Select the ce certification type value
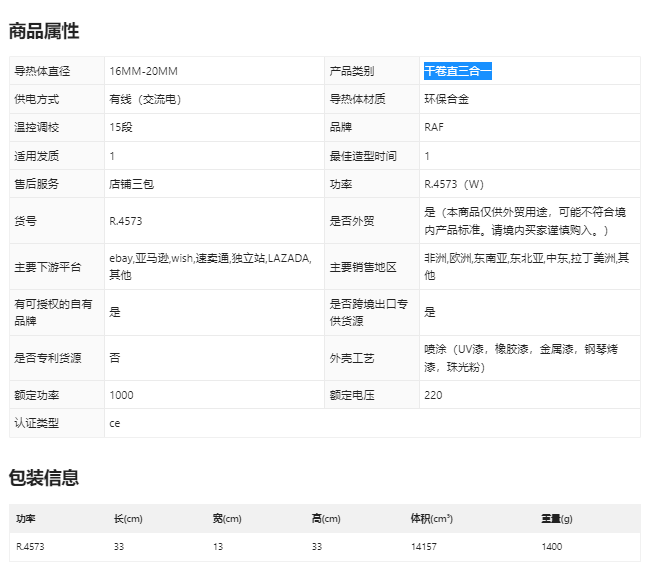646x582 pixels. point(115,423)
